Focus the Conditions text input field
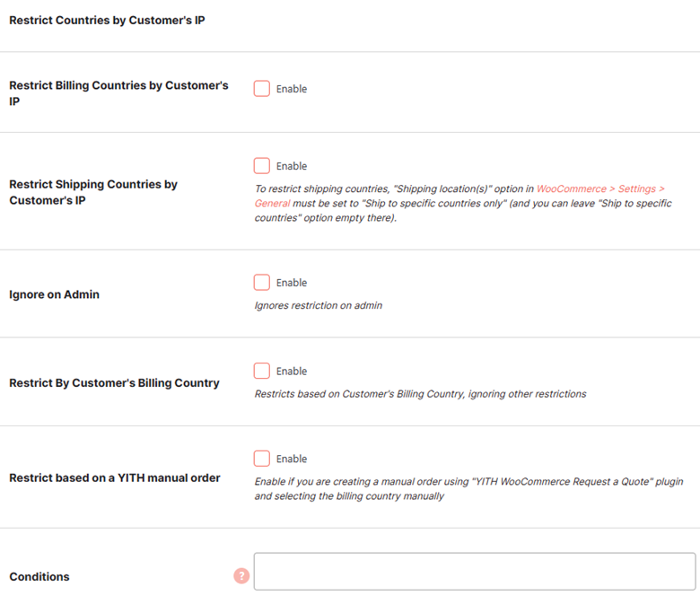Image resolution: width=700 pixels, height=604 pixels. point(475,572)
